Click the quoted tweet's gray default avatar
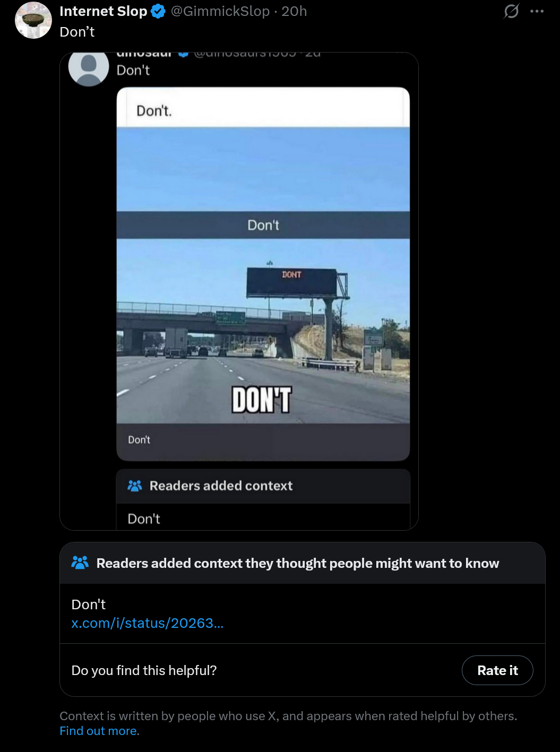The image size is (560, 752). click(89, 68)
